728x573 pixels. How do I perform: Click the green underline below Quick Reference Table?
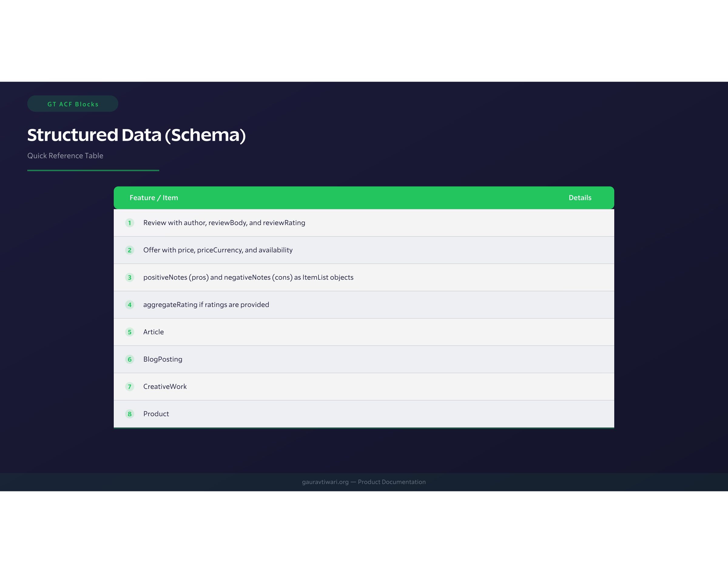click(93, 171)
